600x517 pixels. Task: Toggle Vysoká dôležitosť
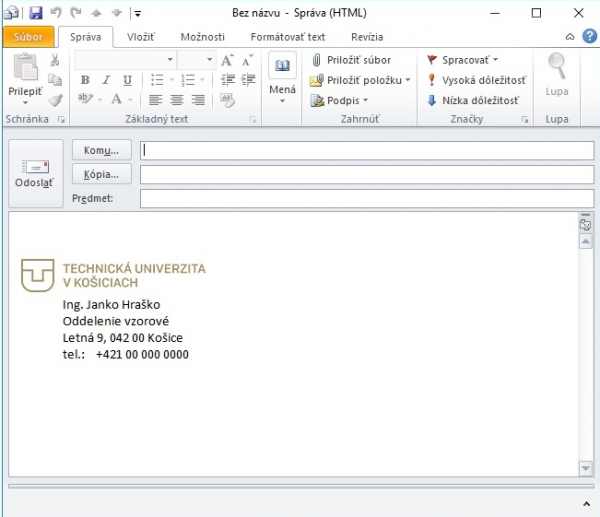[477, 80]
